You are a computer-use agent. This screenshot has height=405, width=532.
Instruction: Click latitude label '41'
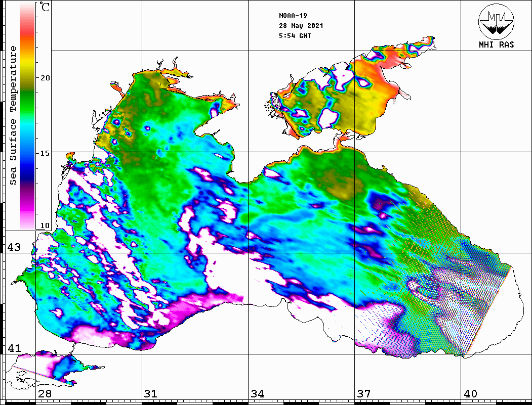(14, 348)
